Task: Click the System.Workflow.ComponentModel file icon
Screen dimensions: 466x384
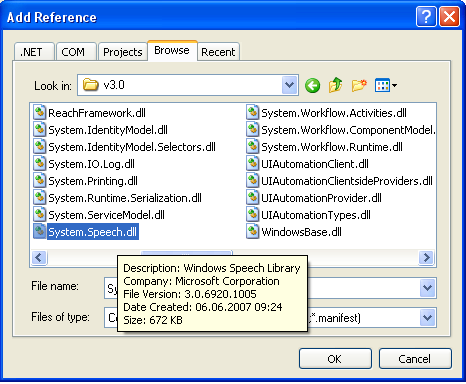Action: pos(252,129)
